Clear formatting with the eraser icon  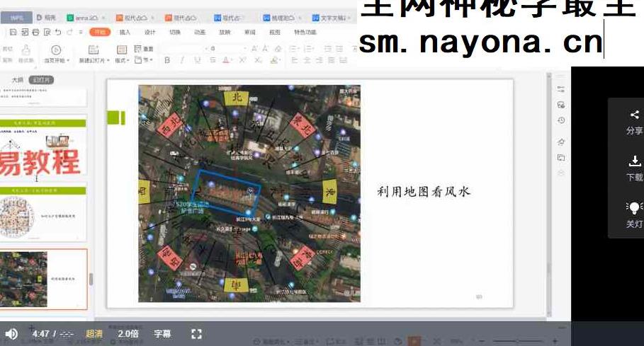coord(278,49)
